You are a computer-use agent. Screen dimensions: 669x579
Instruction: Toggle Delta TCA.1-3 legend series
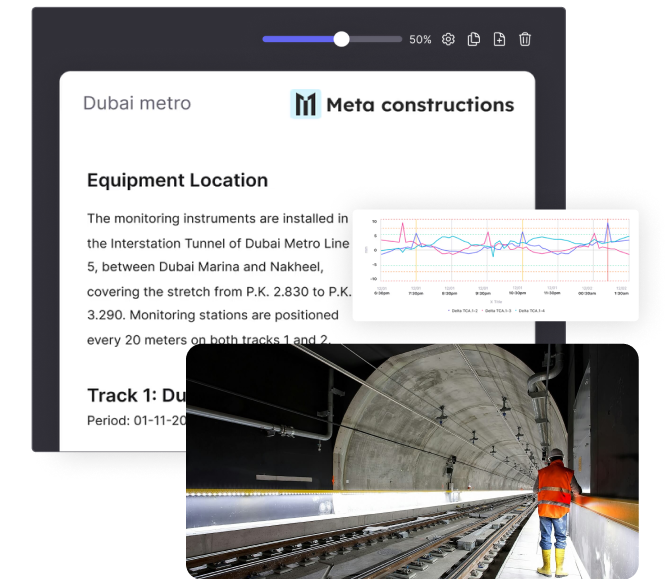click(x=498, y=311)
